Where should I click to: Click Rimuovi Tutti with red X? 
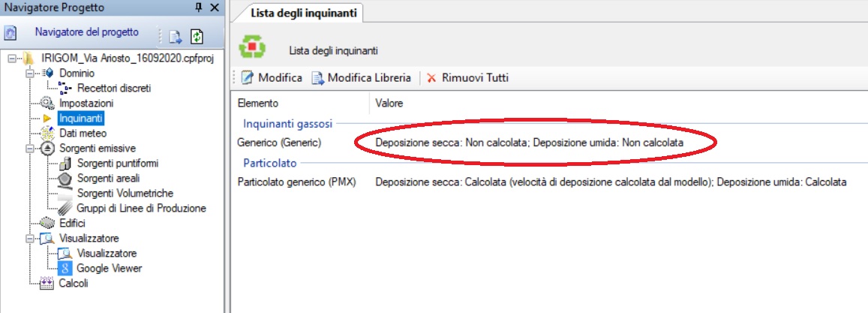pos(467,78)
